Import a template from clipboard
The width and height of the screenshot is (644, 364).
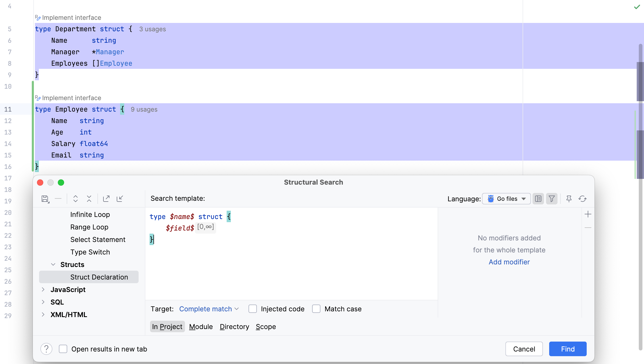120,198
